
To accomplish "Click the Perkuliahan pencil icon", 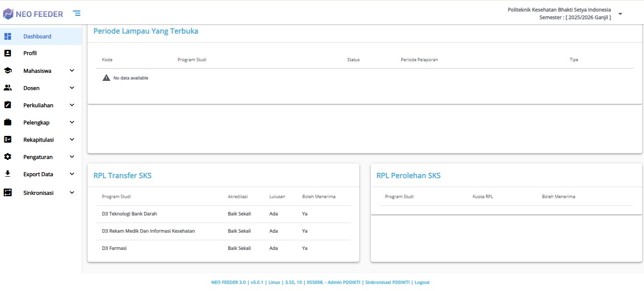I will (8, 105).
